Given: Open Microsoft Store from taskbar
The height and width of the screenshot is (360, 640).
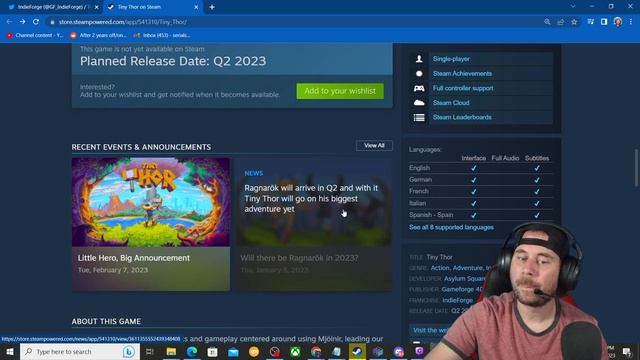Looking at the screenshot, I should [x=212, y=351].
